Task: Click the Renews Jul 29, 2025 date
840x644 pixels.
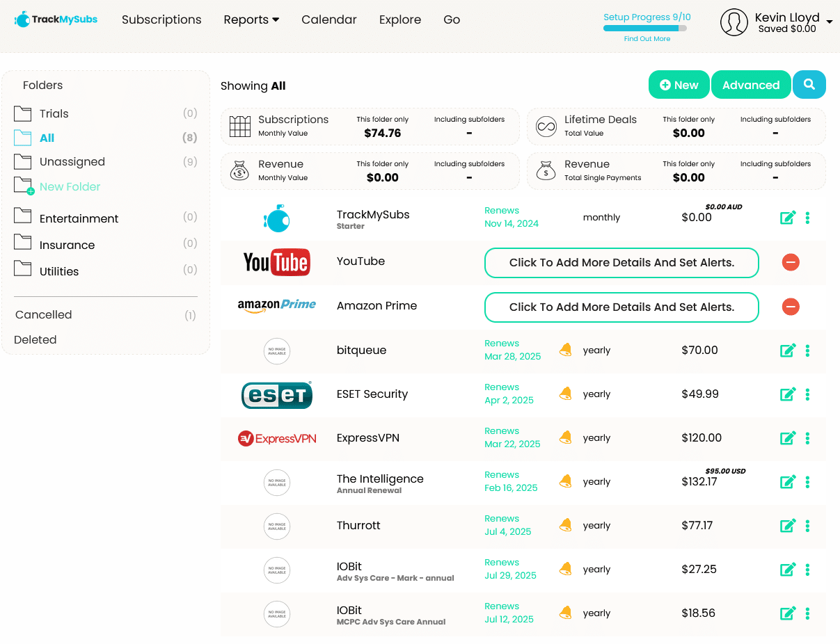Action: tap(510, 569)
